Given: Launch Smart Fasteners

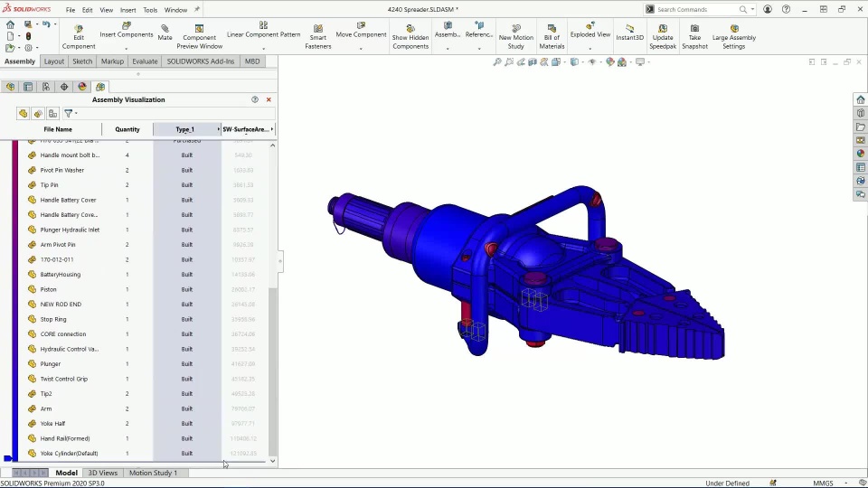Looking at the screenshot, I should click(x=317, y=37).
